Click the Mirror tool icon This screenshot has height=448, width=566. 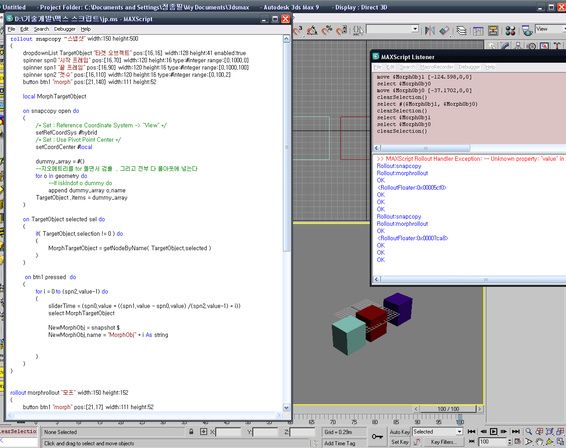point(429,30)
